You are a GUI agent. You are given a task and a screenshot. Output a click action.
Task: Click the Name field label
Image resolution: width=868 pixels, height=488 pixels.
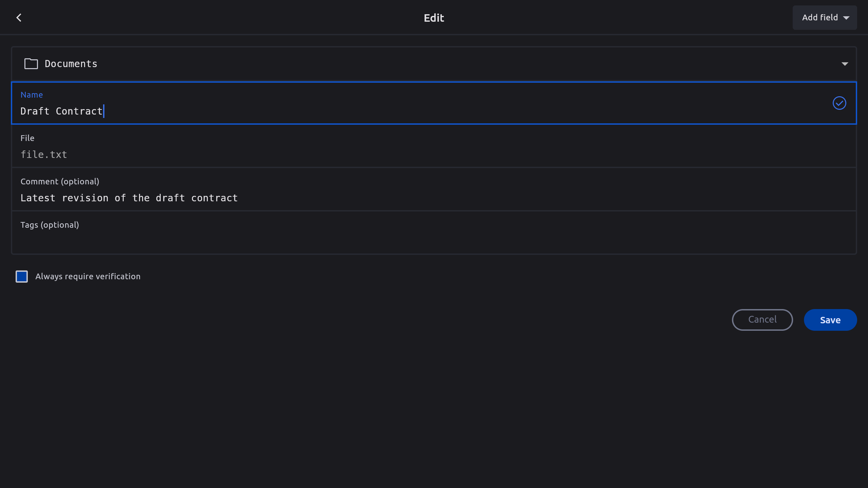(x=32, y=95)
